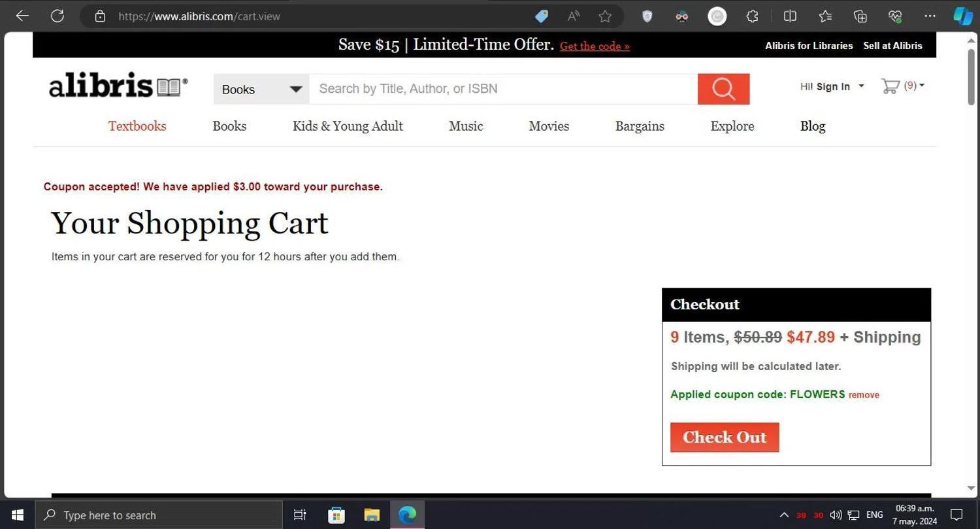Open the shield extension icon
The image size is (980, 529).
(647, 16)
